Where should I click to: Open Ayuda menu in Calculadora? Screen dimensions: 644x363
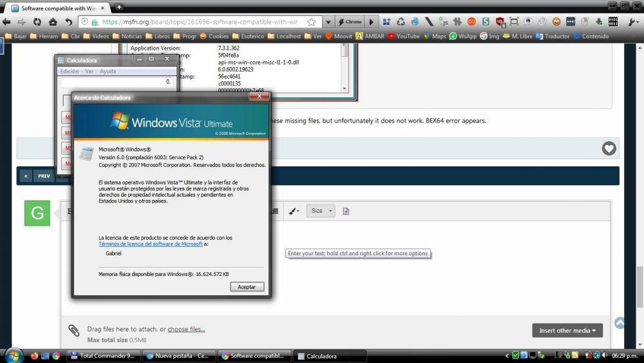(108, 72)
